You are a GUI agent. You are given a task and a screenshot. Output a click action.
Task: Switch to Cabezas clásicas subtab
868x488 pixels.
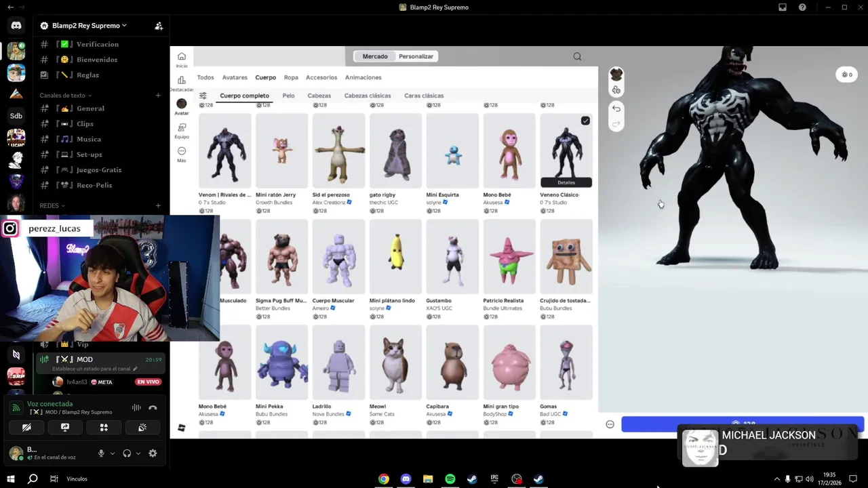[368, 96]
